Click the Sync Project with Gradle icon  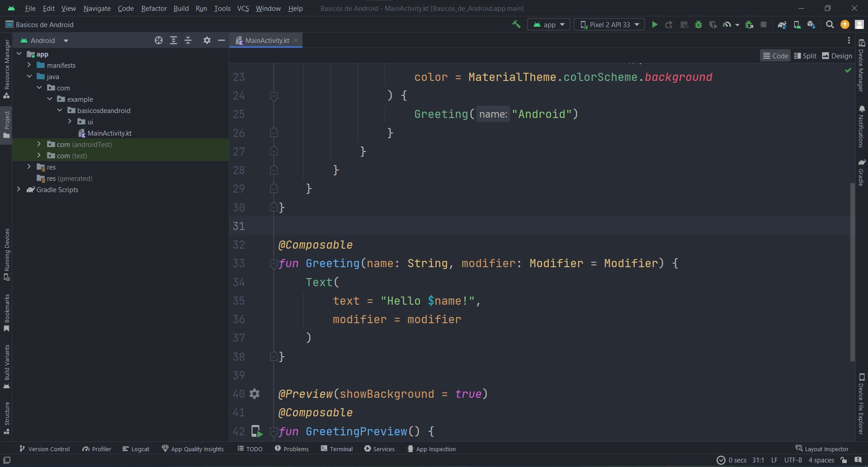(782, 24)
